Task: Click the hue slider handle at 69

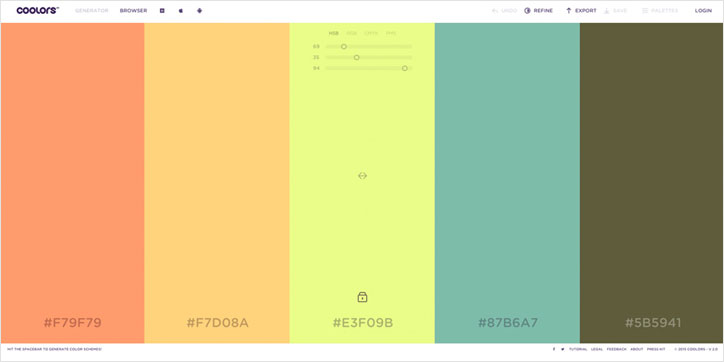Action: pyautogui.click(x=344, y=47)
